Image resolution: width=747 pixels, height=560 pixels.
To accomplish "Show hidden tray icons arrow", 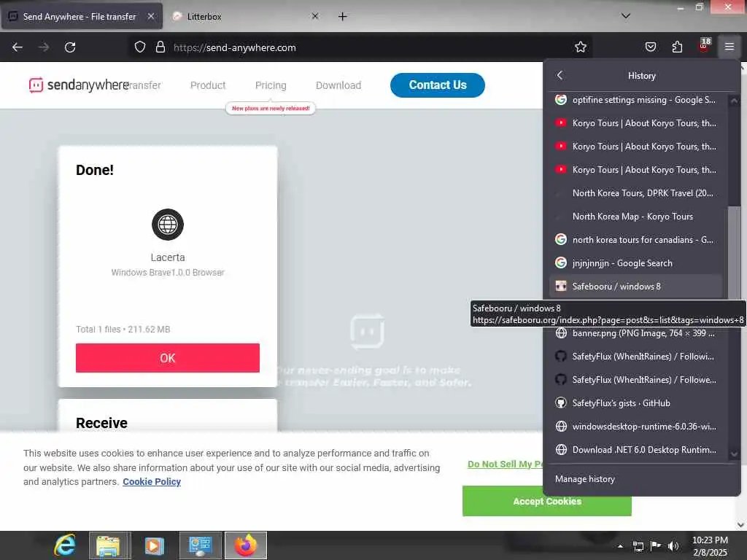I will 620,546.
